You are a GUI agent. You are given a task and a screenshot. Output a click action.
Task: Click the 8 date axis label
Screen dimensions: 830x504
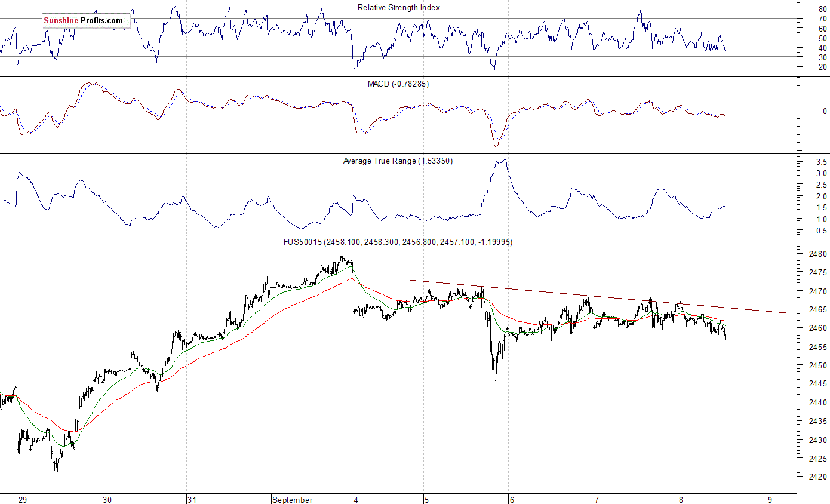(x=681, y=499)
